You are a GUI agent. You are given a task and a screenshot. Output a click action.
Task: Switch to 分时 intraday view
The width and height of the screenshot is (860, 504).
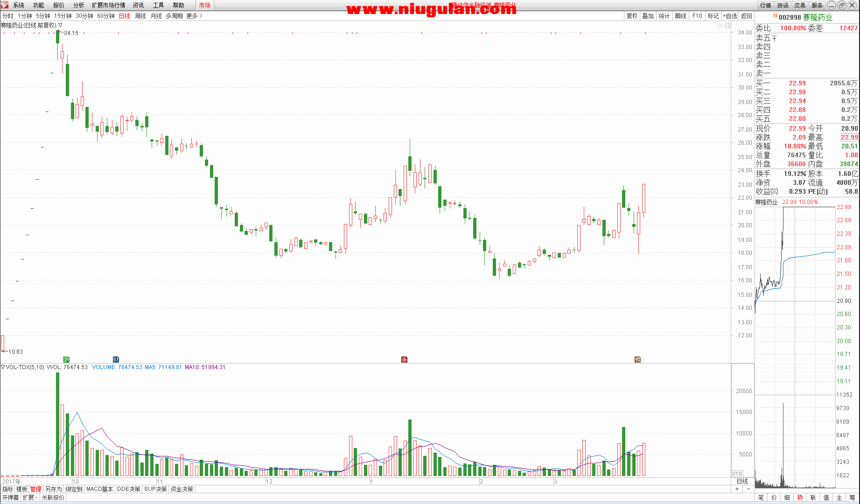tap(8, 16)
